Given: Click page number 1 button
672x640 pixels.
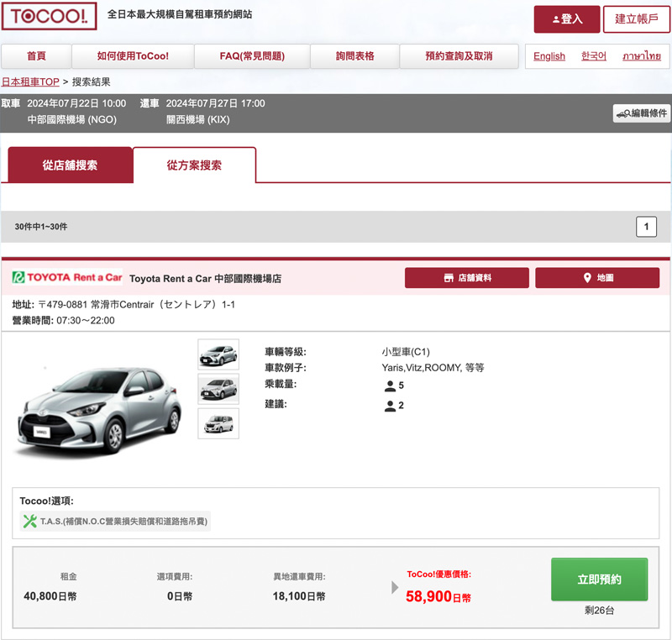Looking at the screenshot, I should click(x=646, y=227).
